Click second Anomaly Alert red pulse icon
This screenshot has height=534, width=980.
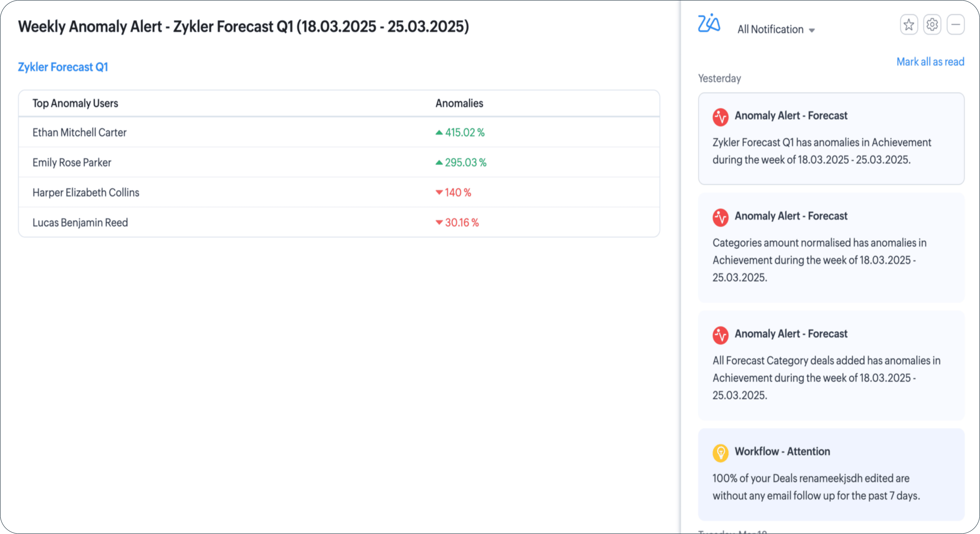coord(720,217)
